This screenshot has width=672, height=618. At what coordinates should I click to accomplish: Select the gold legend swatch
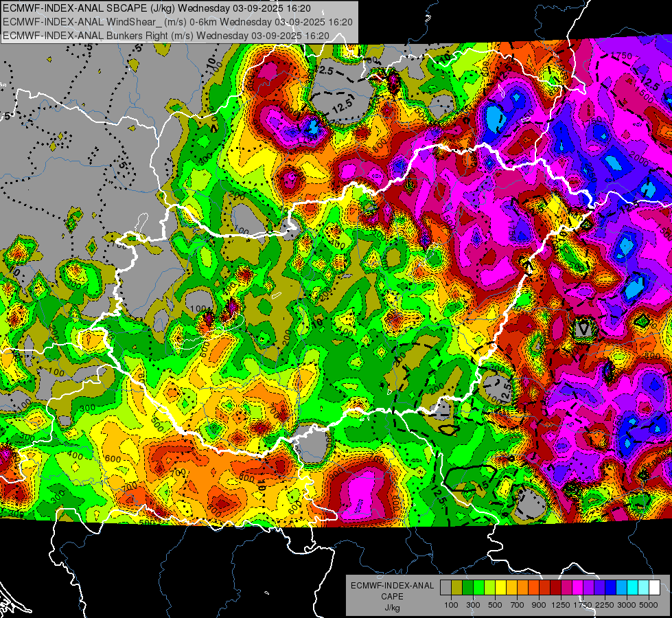coord(511,588)
